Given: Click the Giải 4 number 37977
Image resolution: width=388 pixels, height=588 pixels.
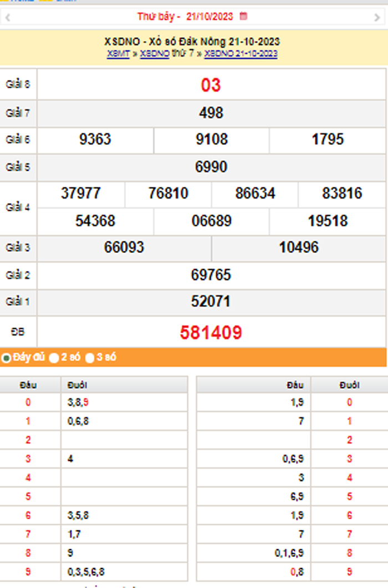Looking at the screenshot, I should click(x=81, y=194).
